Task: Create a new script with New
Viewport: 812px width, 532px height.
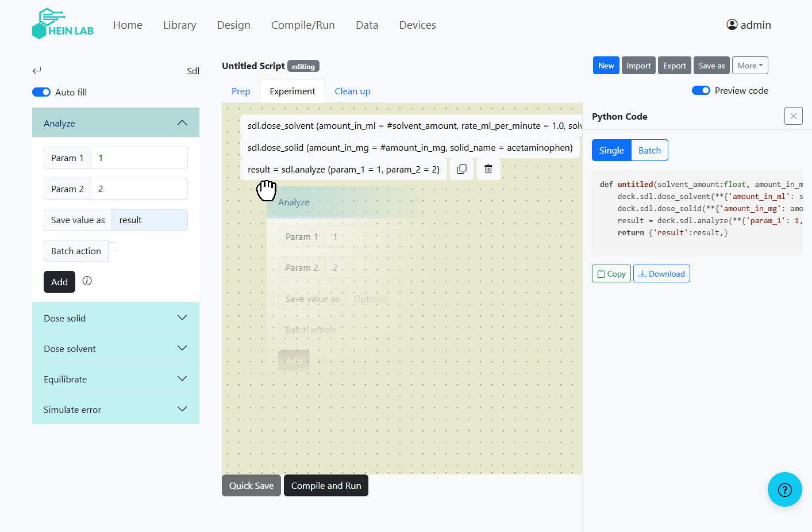Action: coord(606,65)
